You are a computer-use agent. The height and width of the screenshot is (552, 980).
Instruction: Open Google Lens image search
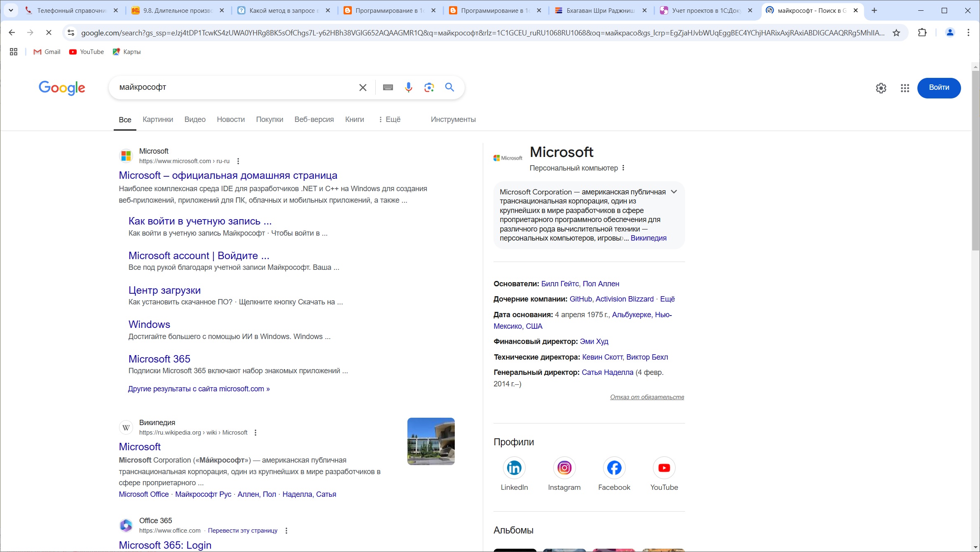point(429,87)
